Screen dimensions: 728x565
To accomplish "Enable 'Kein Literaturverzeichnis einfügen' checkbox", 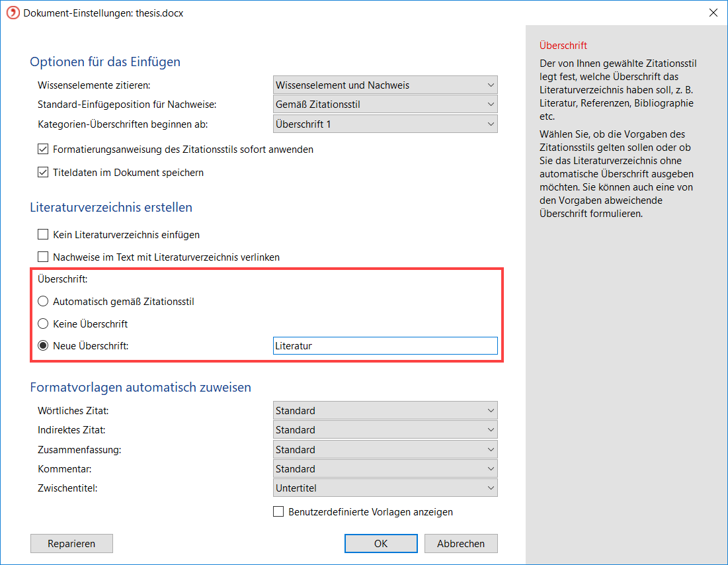I will 44,234.
